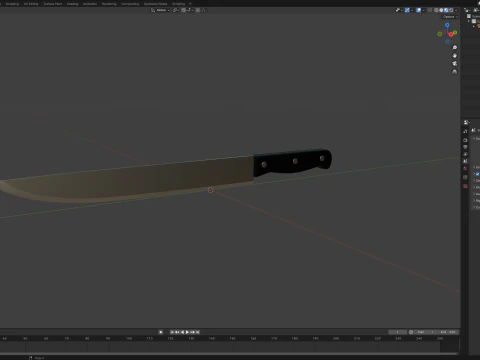Image resolution: width=480 pixels, height=360 pixels.
Task: Open the Tool properties tab
Action: (465, 131)
